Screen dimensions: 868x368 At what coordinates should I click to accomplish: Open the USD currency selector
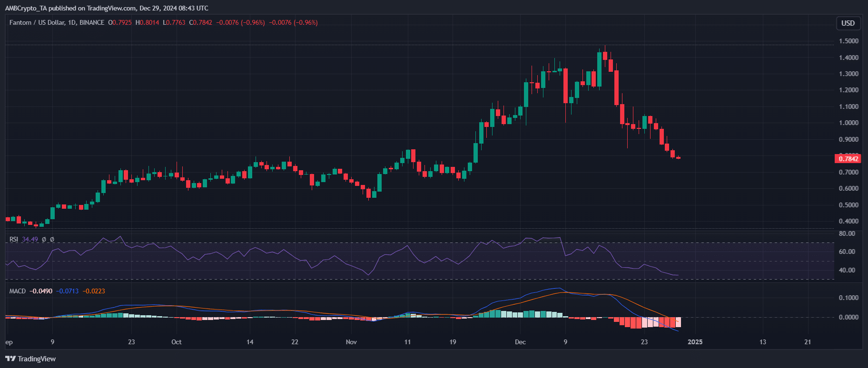pos(848,23)
